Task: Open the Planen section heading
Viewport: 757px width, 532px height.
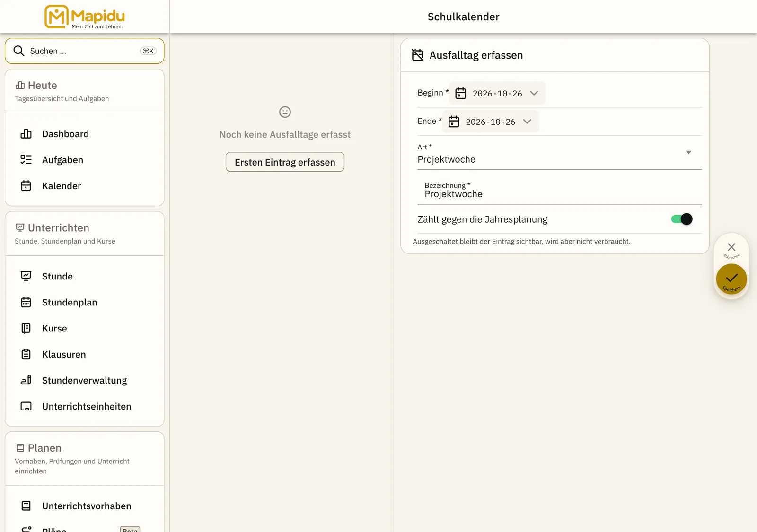Action: click(44, 448)
